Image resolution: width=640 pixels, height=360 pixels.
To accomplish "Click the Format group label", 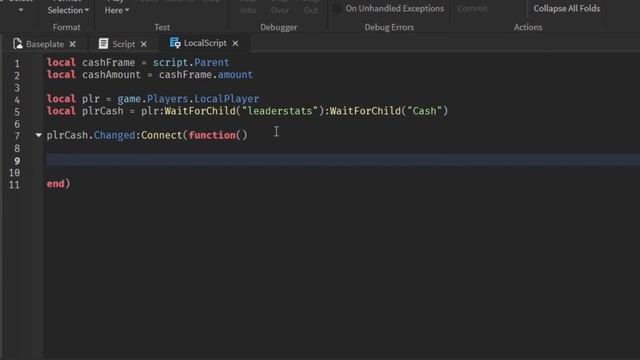I will 67,27.
